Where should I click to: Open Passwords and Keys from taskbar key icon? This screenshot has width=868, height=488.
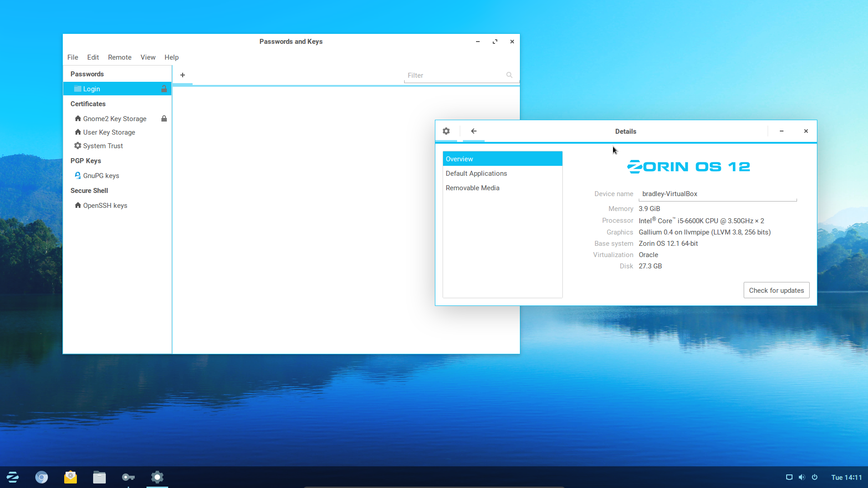point(128,477)
